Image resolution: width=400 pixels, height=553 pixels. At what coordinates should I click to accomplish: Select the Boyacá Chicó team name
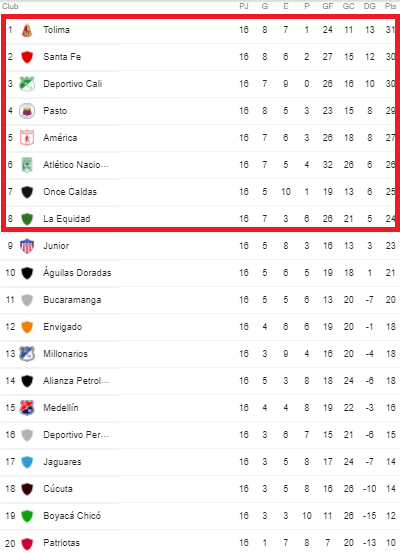(x=72, y=516)
